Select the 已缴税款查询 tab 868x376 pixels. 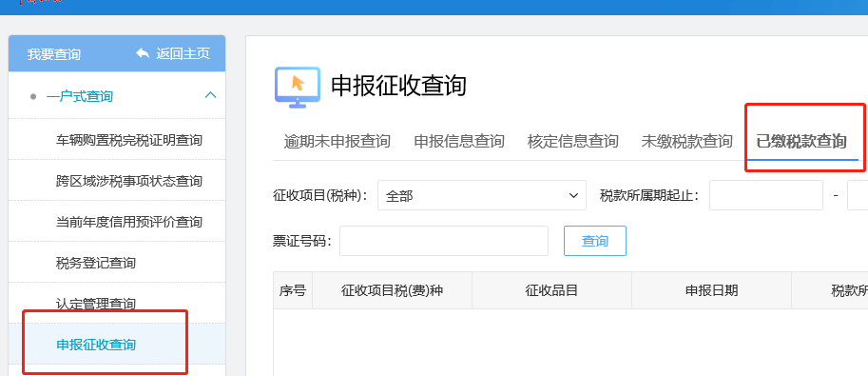[x=801, y=142]
